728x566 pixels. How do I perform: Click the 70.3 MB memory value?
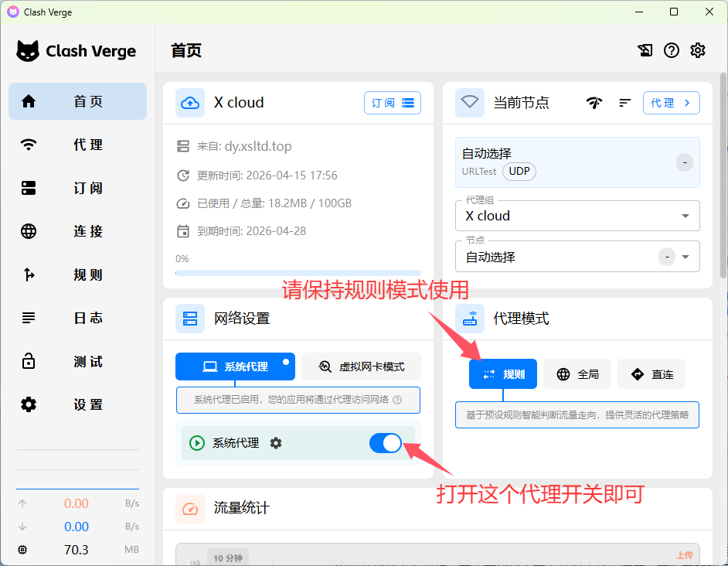[x=77, y=550]
